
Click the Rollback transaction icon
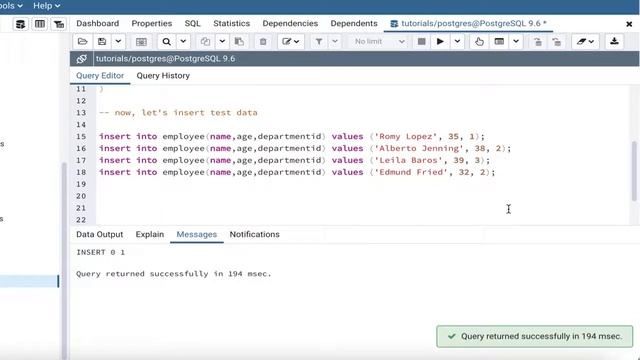[x=557, y=41]
